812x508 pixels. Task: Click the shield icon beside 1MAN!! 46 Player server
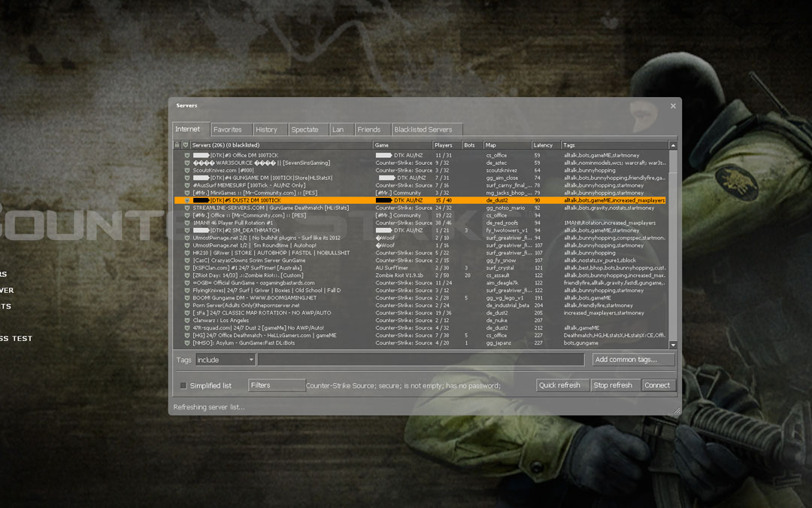click(187, 223)
